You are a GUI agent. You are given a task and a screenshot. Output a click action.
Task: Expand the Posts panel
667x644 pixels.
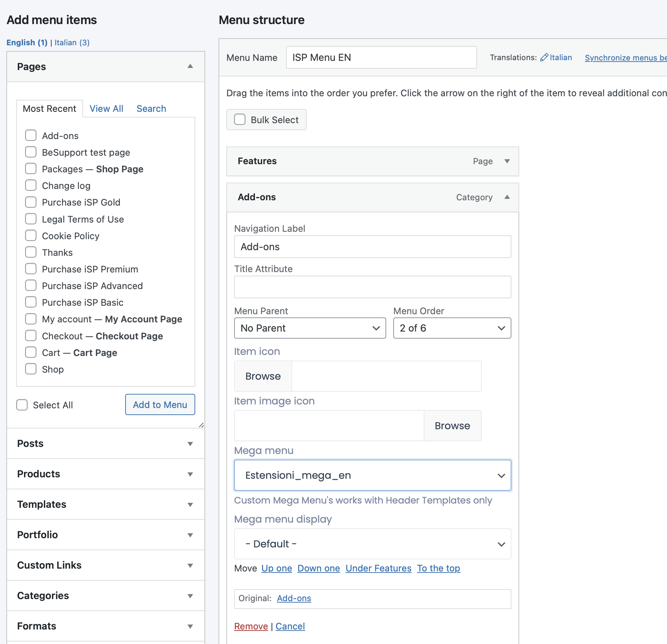click(190, 444)
